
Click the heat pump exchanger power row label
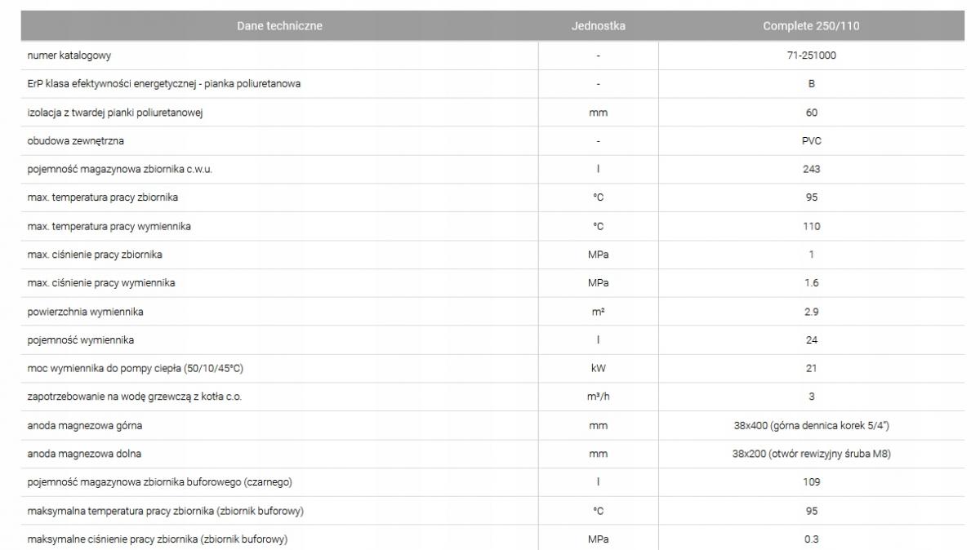click(135, 368)
